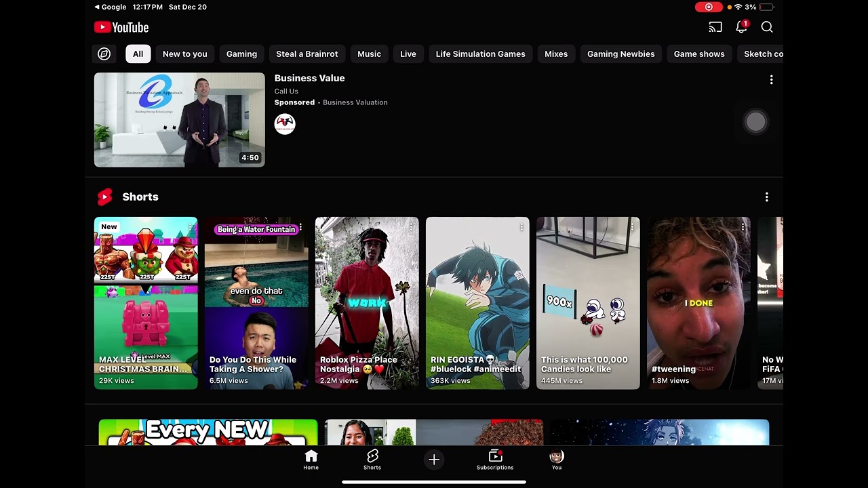The width and height of the screenshot is (868, 488).
Task: Tap the red screen recording indicator
Action: click(709, 7)
